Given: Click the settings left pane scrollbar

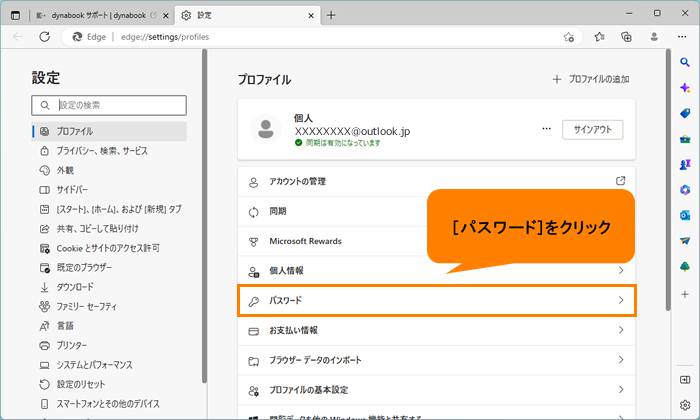Looking at the screenshot, I should (204, 216).
